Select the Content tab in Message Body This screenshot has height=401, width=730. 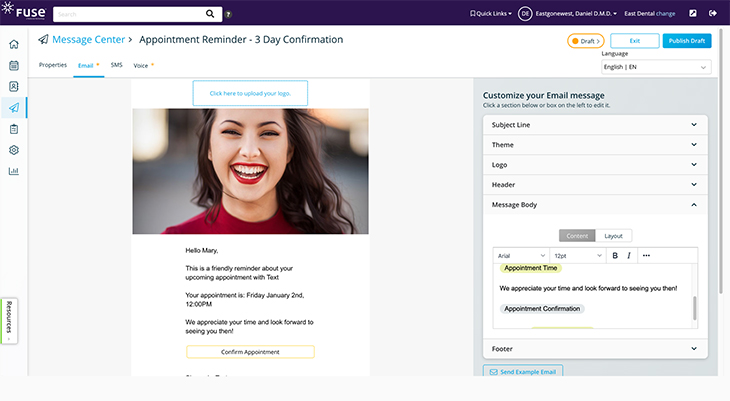pyautogui.click(x=577, y=236)
